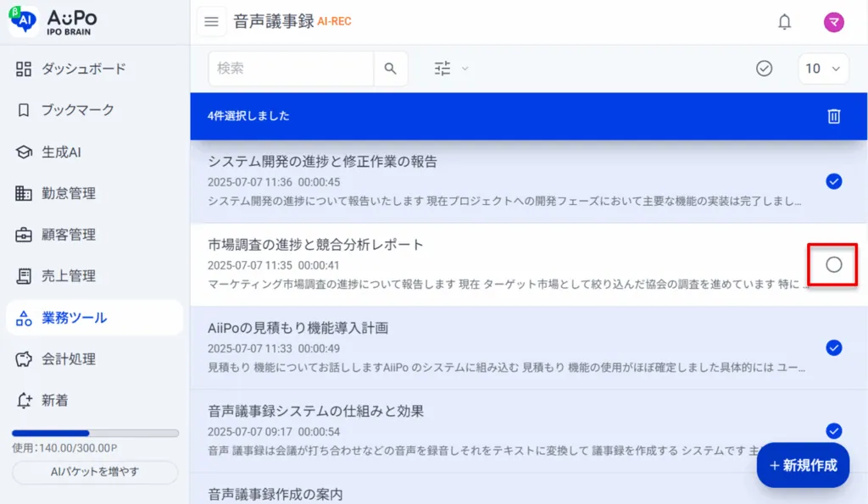Viewport: 868px width, 504px height.
Task: Open 顧客管理 menu item
Action: pos(95,235)
